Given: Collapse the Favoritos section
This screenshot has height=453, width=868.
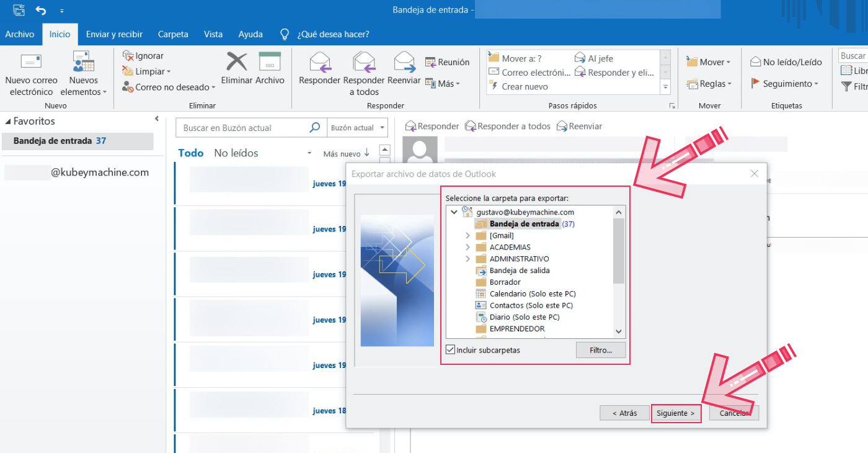Looking at the screenshot, I should (x=8, y=122).
